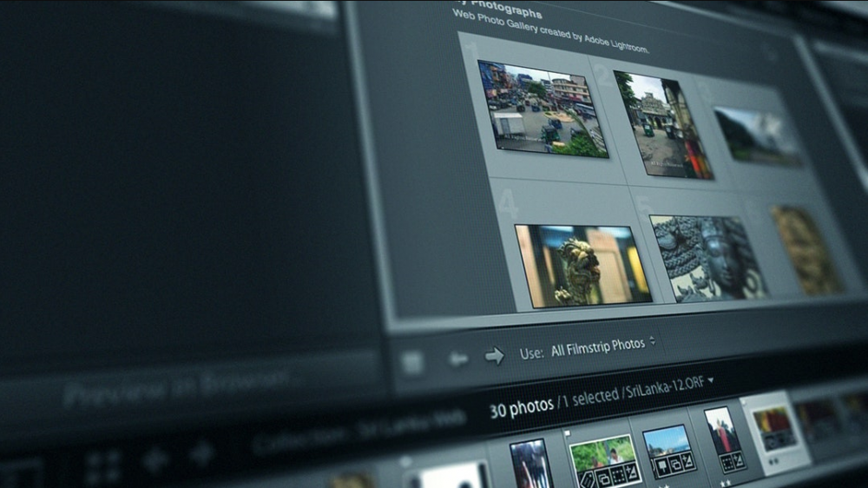Open gallery photo 4 of the golden lion statue
Image resolution: width=868 pixels, height=488 pixels.
coord(583,266)
